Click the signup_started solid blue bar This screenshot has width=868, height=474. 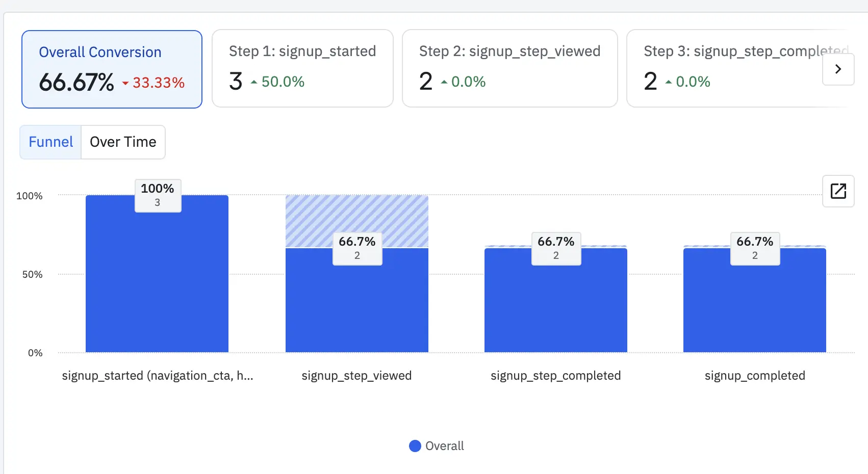pos(157,285)
